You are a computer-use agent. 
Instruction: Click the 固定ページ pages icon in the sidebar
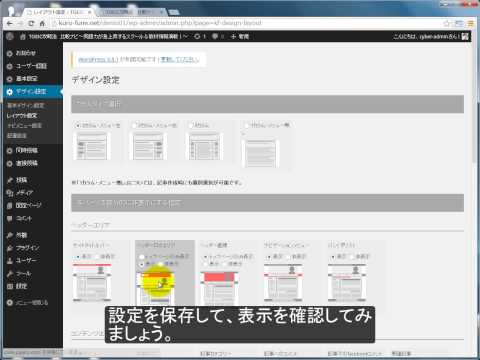coord(10,206)
